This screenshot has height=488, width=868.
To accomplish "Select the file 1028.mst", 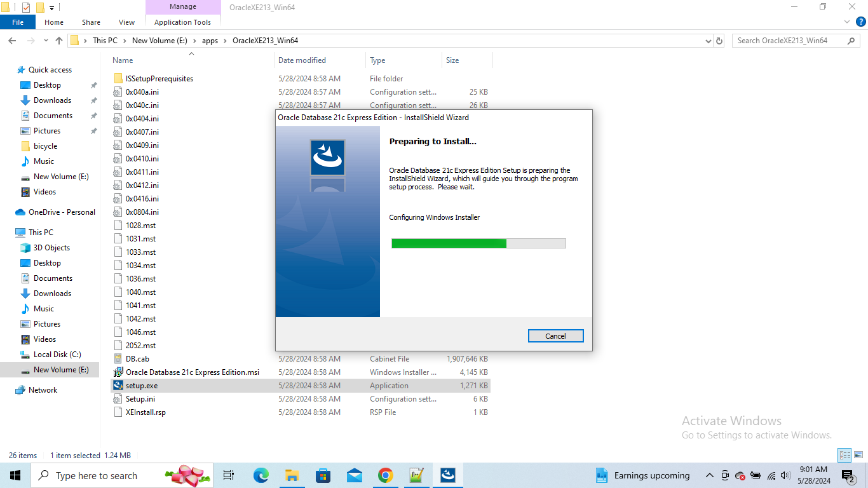I will click(140, 226).
